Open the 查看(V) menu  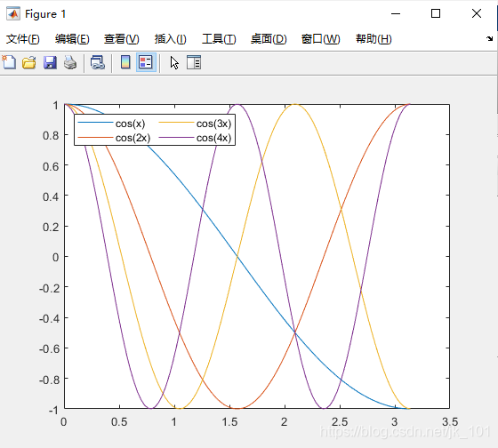point(122,39)
